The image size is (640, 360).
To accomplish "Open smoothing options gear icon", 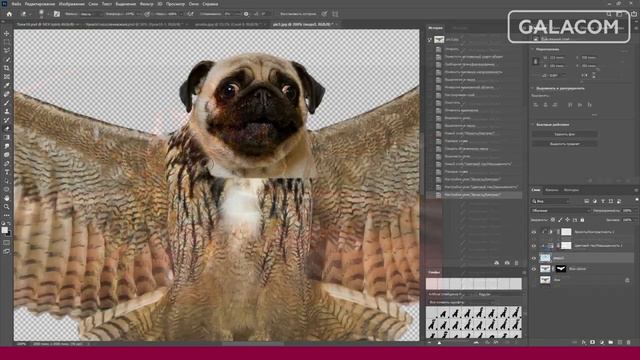I will click(x=246, y=14).
